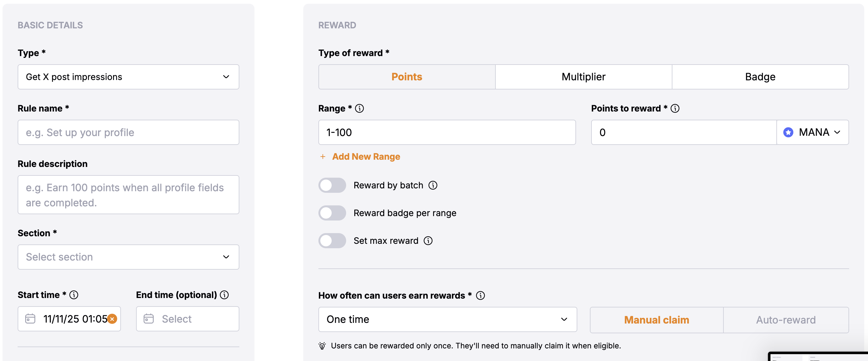The width and height of the screenshot is (868, 361).
Task: Click the Reward by batch info icon
Action: click(x=433, y=186)
